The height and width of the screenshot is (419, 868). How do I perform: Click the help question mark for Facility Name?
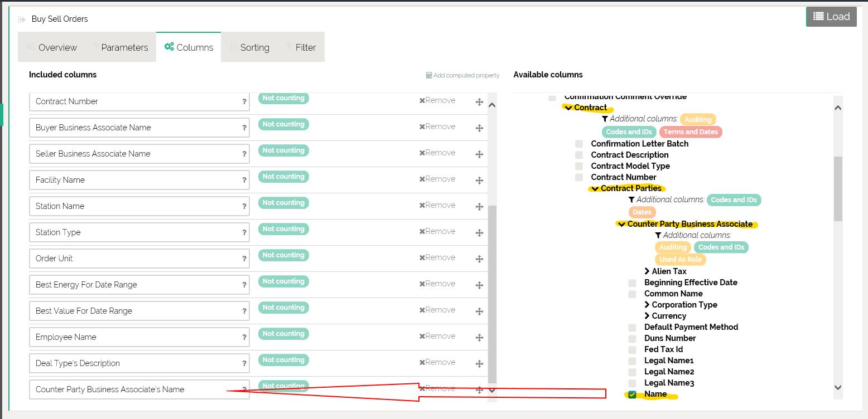(x=244, y=180)
